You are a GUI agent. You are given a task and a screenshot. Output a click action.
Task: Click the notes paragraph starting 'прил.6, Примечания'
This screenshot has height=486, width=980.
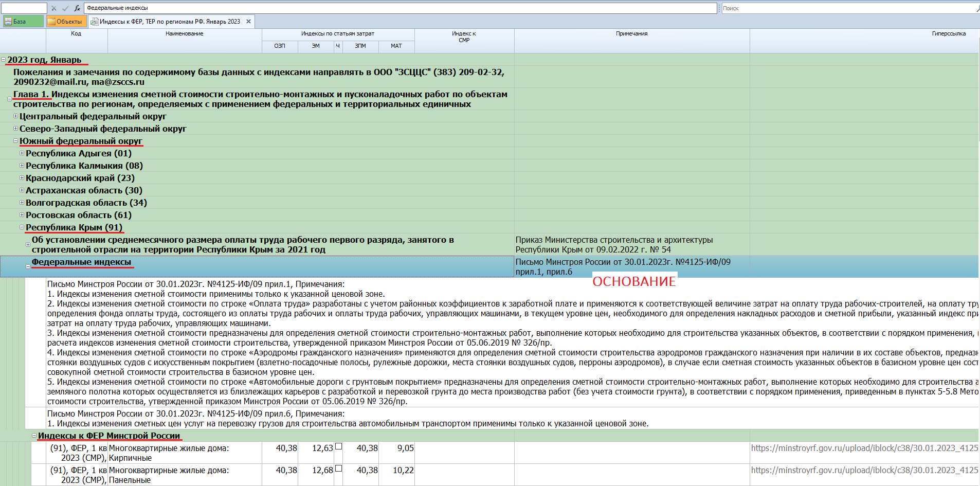[348, 419]
